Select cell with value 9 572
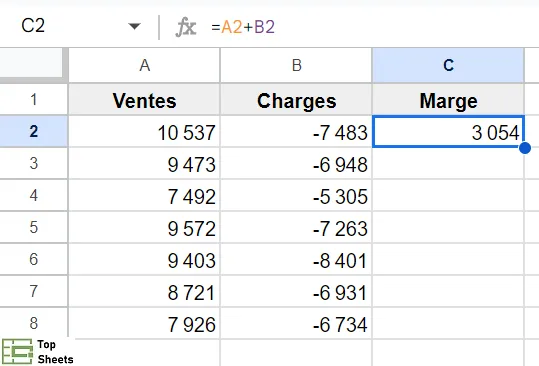This screenshot has height=366, width=539. [144, 227]
